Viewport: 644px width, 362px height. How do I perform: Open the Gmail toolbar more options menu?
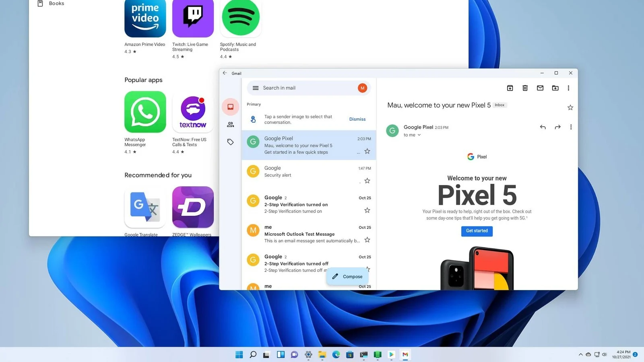[x=568, y=88]
